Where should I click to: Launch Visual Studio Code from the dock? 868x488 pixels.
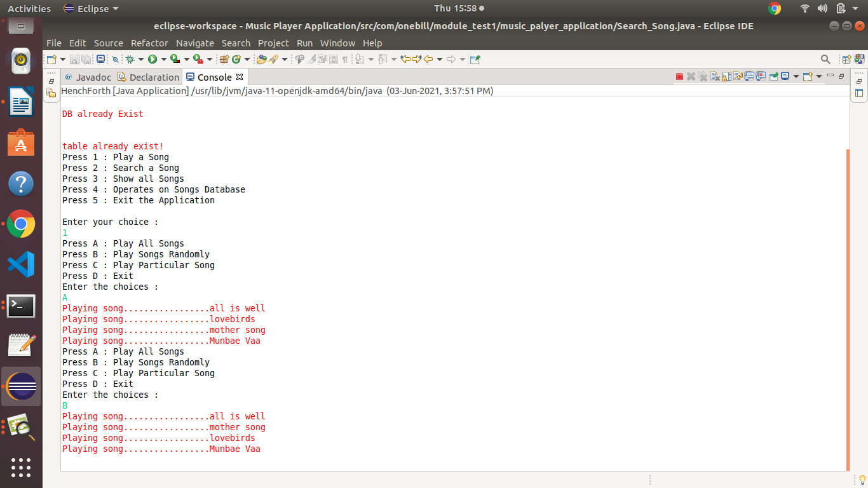coord(21,264)
